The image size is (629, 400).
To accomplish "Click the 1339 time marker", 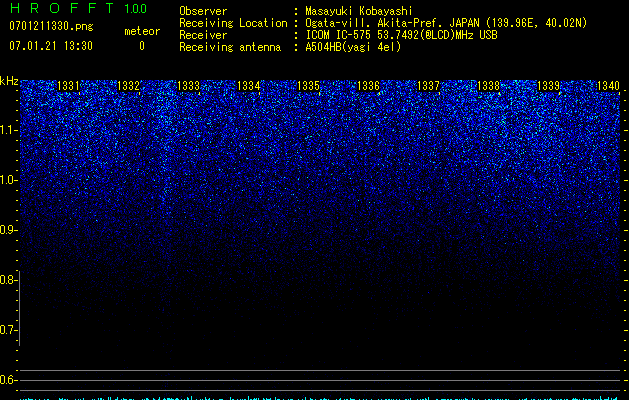I will (548, 86).
